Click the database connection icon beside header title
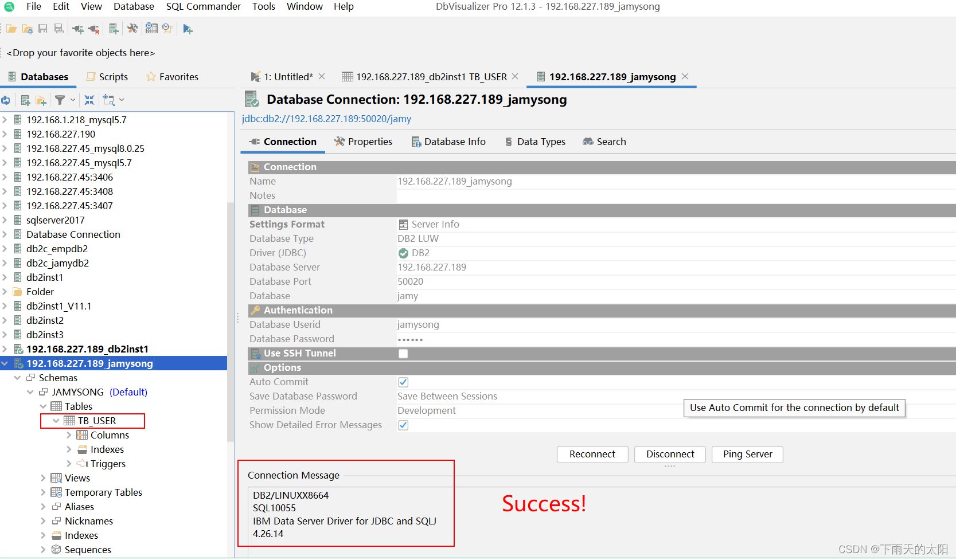Image resolution: width=956 pixels, height=560 pixels. [252, 99]
